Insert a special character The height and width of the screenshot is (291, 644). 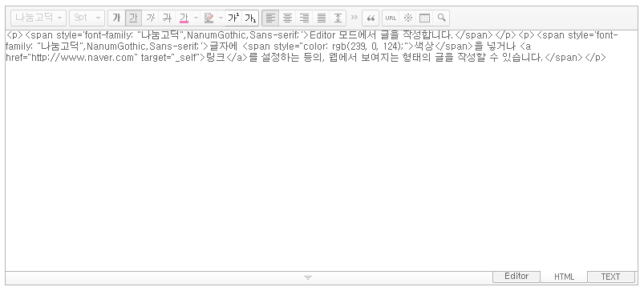[407, 18]
